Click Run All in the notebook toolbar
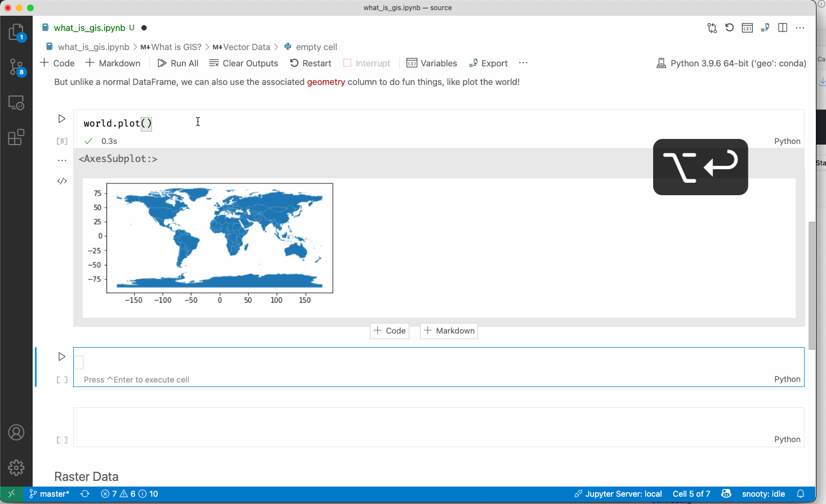Image resolution: width=826 pixels, height=504 pixels. click(x=178, y=63)
